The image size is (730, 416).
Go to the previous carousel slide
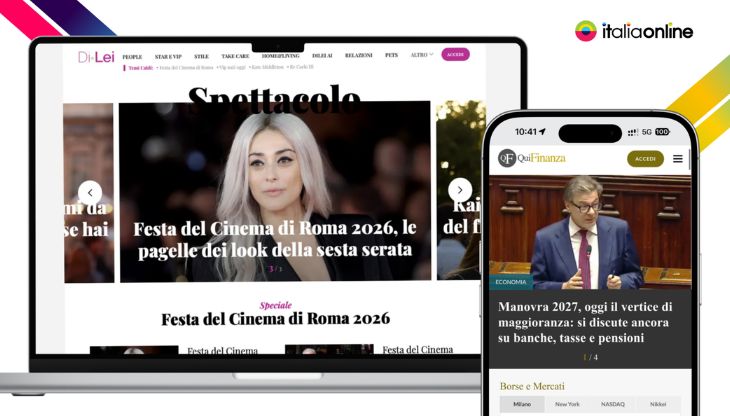click(x=90, y=192)
